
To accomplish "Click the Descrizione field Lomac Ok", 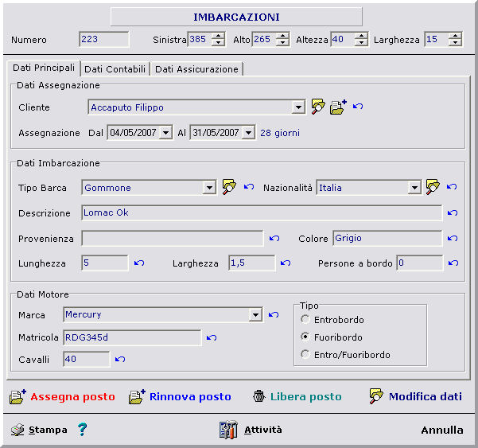I will coord(262,212).
